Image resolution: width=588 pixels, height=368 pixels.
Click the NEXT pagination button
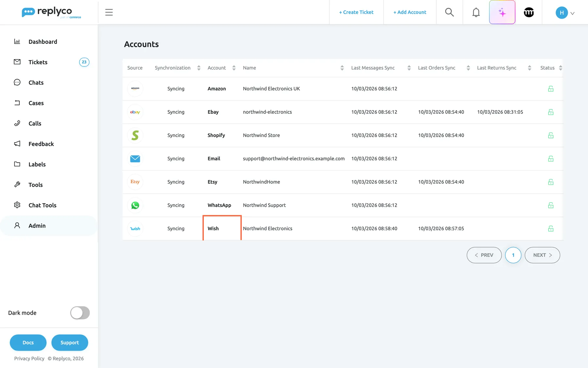pyautogui.click(x=542, y=255)
